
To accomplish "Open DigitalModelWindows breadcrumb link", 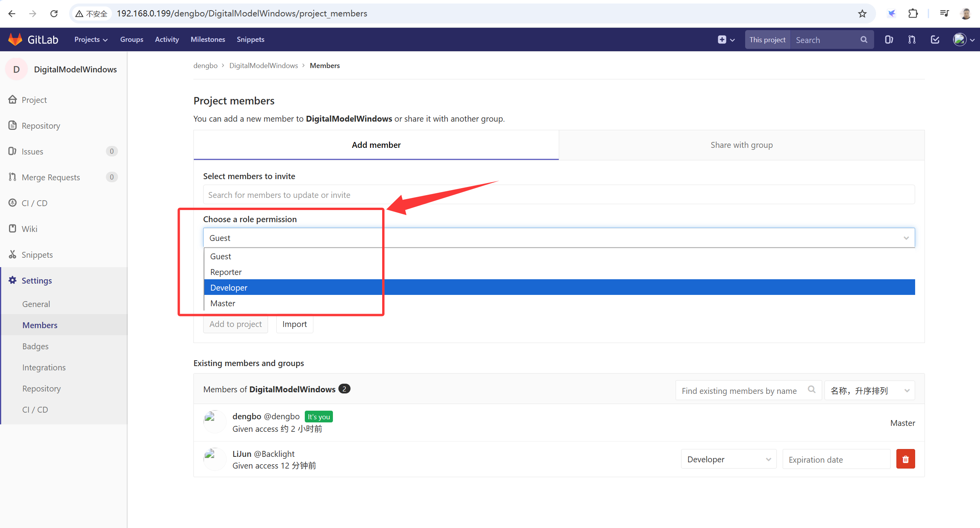I will click(263, 66).
